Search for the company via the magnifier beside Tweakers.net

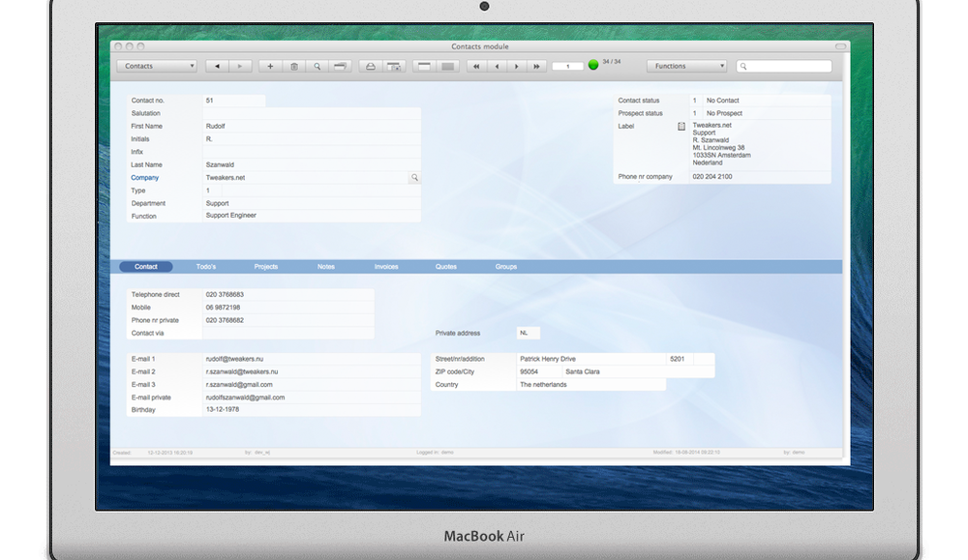click(x=412, y=178)
